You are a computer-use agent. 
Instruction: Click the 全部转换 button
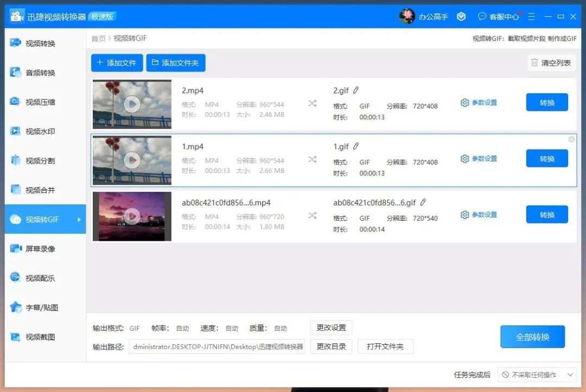[533, 337]
